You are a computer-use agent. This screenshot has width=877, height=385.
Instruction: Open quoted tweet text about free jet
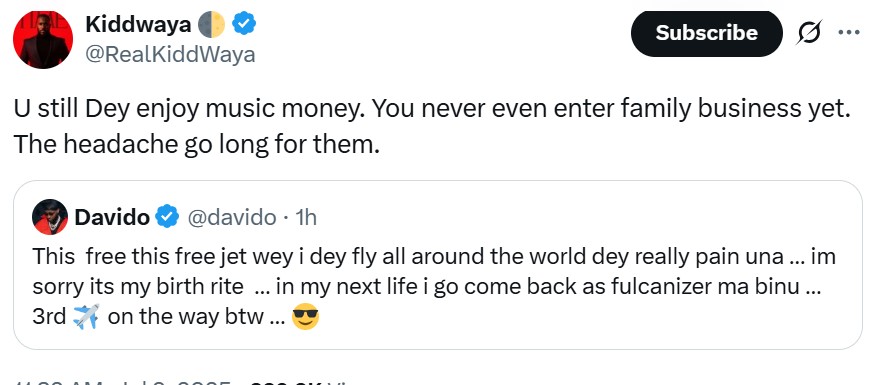pyautogui.click(x=434, y=287)
